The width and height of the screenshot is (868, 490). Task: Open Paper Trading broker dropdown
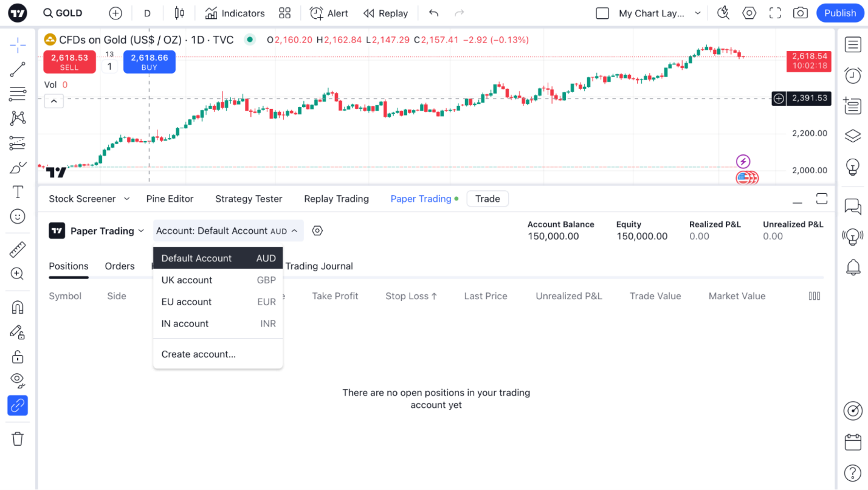pos(97,231)
